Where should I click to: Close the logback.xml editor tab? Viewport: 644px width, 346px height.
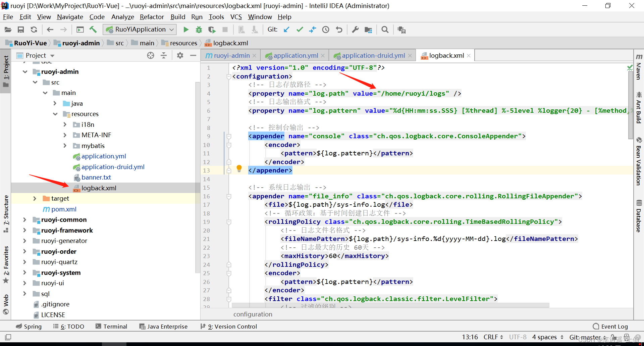pyautogui.click(x=469, y=56)
